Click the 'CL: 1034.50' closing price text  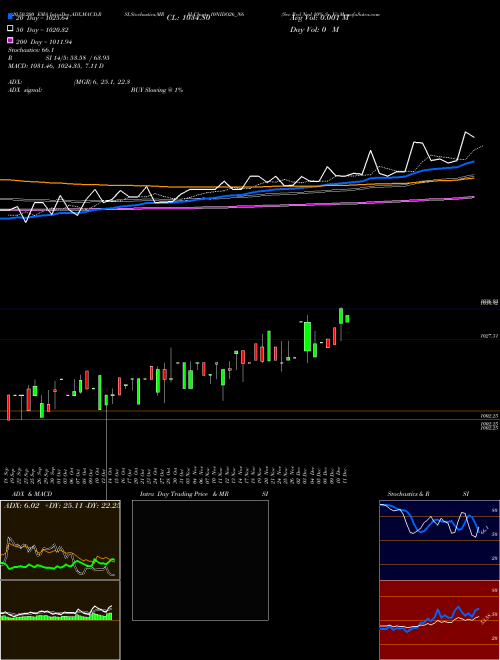[189, 18]
